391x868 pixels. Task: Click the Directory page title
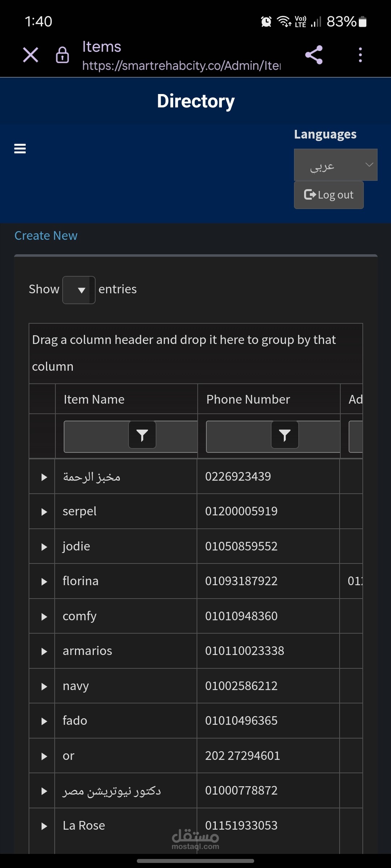click(195, 101)
